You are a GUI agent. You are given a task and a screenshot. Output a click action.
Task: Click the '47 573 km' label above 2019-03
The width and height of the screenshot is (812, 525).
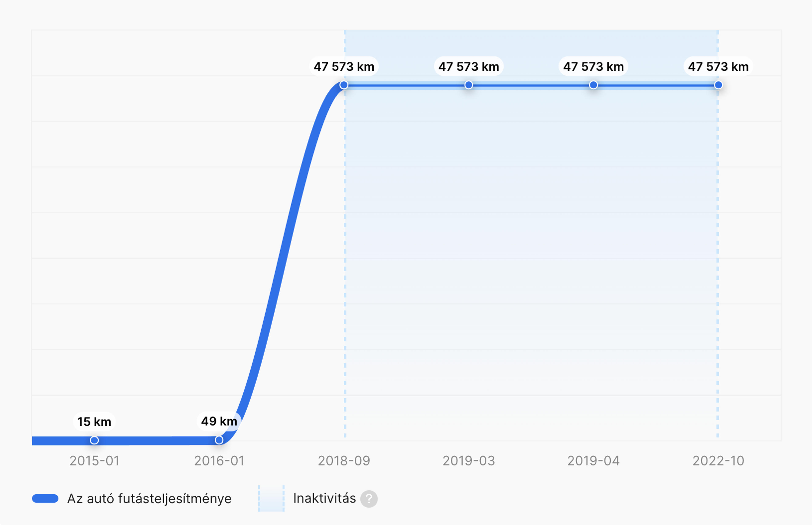469,66
